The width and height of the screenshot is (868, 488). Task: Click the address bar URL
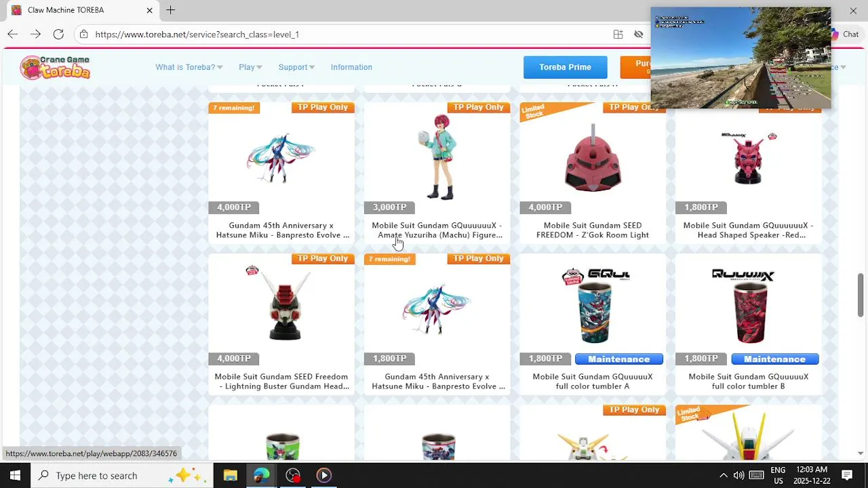click(197, 35)
